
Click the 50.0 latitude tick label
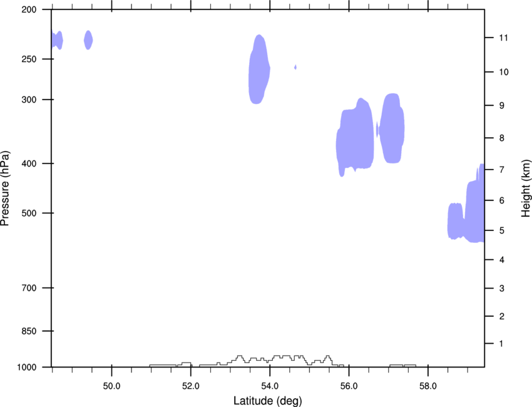111,386
